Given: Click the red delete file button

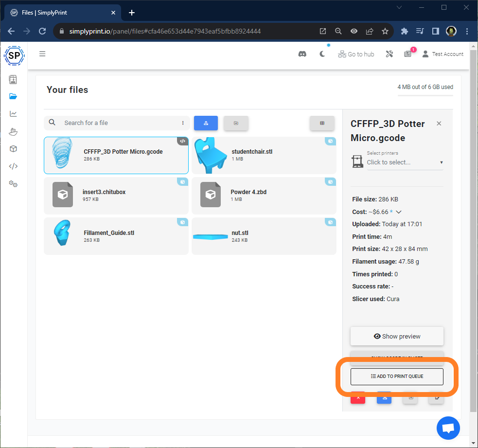Looking at the screenshot, I should pos(358,398).
